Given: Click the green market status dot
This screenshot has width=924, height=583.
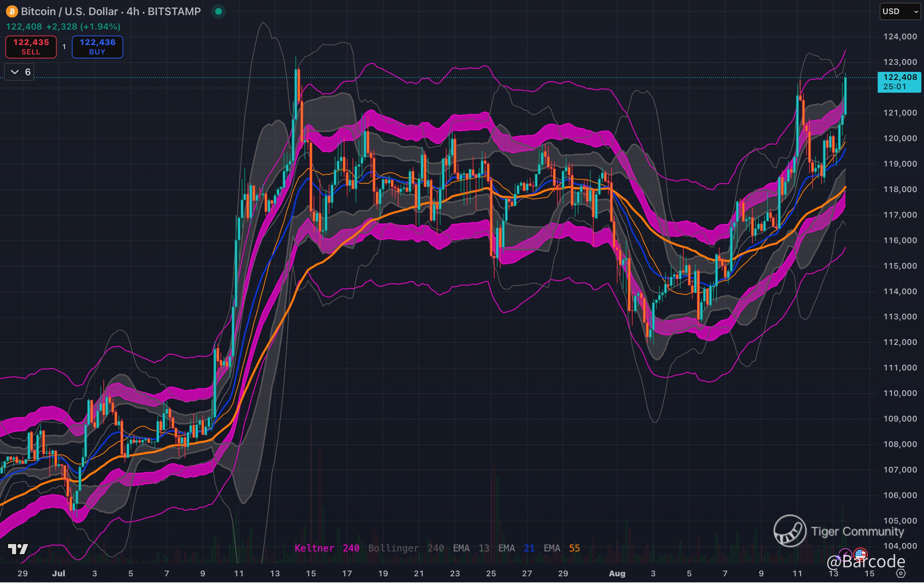Looking at the screenshot, I should (218, 11).
